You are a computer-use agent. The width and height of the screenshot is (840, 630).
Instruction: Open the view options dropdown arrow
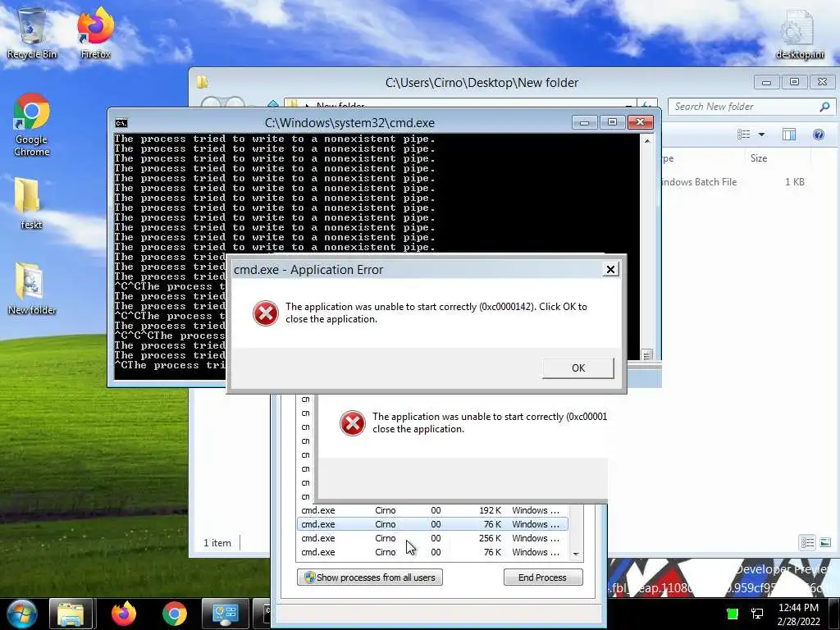(x=761, y=135)
